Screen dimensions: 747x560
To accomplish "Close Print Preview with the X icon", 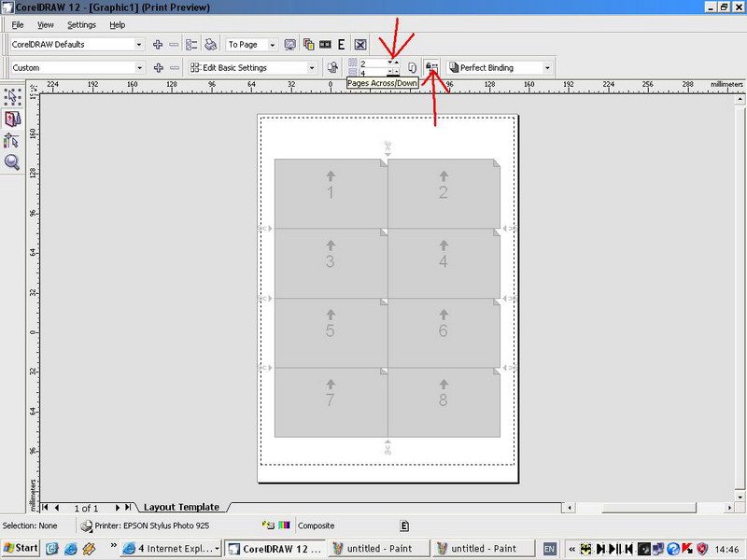I will pyautogui.click(x=360, y=44).
